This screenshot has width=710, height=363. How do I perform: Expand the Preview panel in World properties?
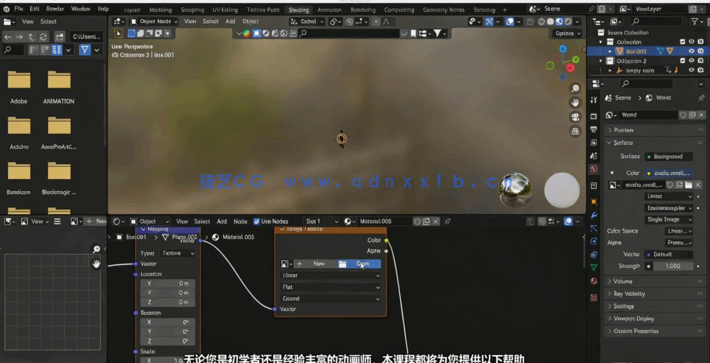pyautogui.click(x=655, y=130)
